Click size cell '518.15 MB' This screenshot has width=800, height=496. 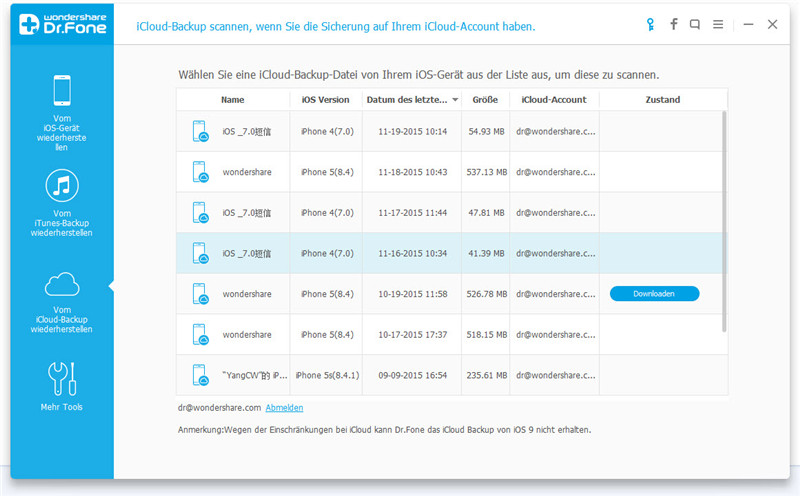click(x=486, y=334)
